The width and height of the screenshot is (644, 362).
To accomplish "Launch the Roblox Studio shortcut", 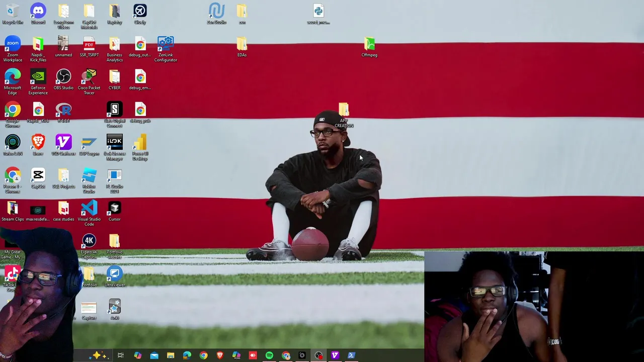I will coord(89,181).
